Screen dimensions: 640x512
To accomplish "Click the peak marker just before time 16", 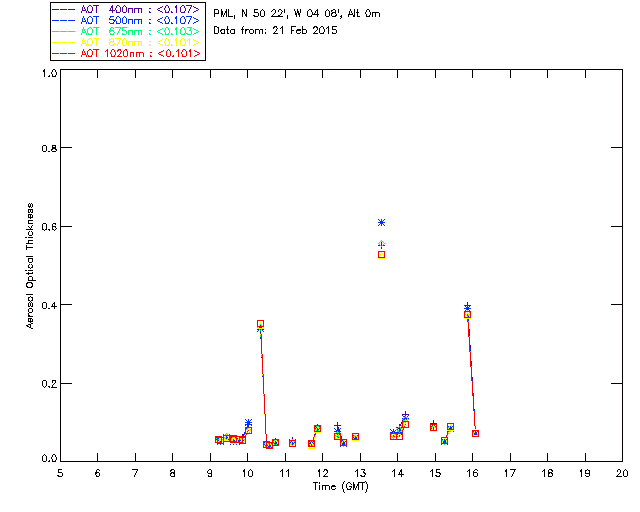I will pos(467,314).
